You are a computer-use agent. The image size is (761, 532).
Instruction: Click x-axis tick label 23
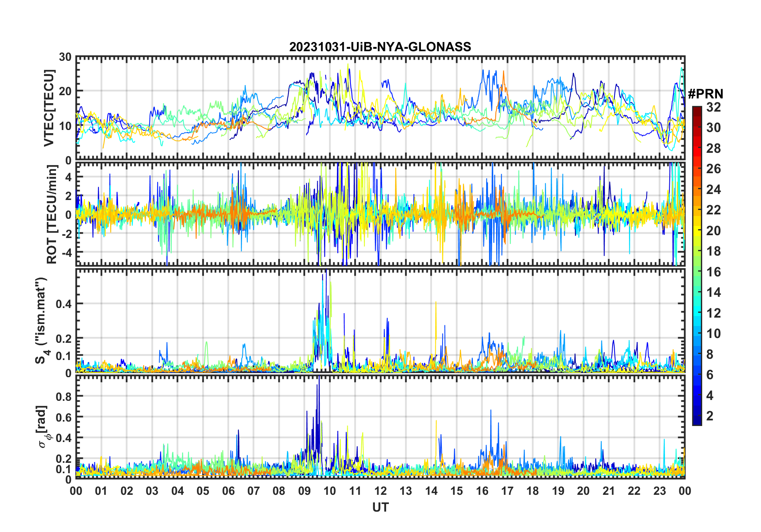point(660,491)
